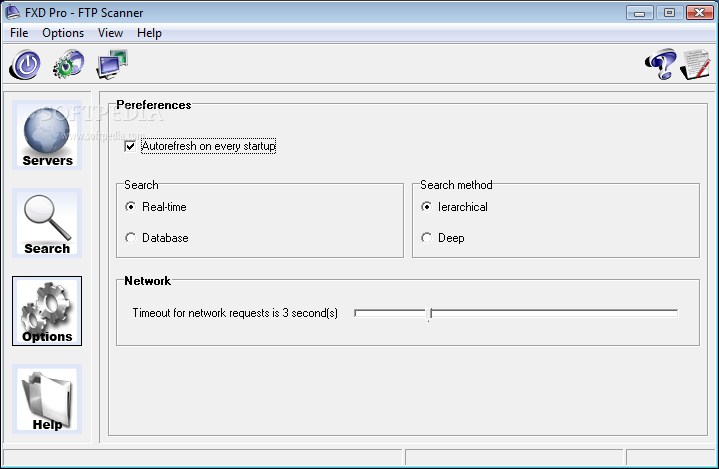
Task: Minimize the FXD Pro window
Action: click(640, 12)
